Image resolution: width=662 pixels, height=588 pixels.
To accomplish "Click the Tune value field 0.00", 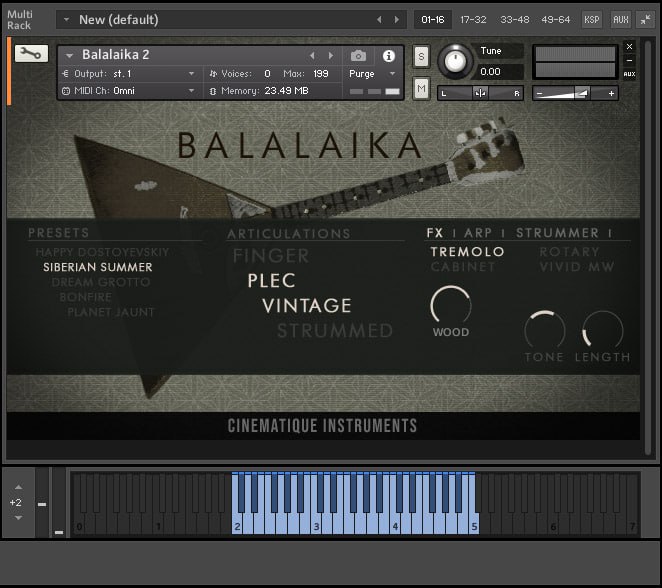I will [x=500, y=72].
